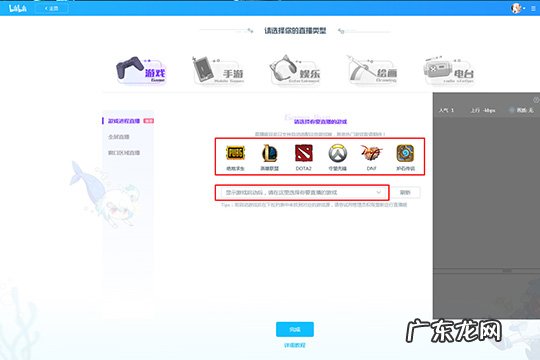This screenshot has width=540, height=360.
Task: Open the game process selection dropdown
Action: coord(302,192)
